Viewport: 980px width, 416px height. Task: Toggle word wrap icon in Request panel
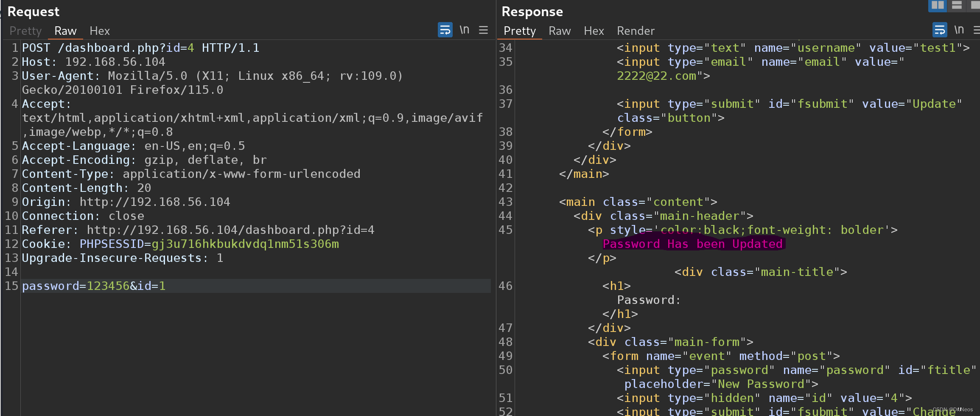[x=445, y=30]
